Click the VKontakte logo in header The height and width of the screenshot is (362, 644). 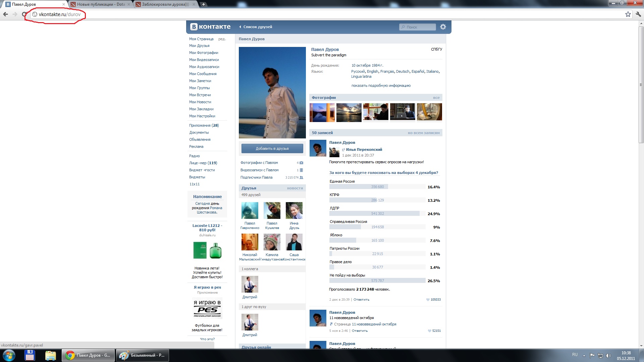(x=210, y=27)
